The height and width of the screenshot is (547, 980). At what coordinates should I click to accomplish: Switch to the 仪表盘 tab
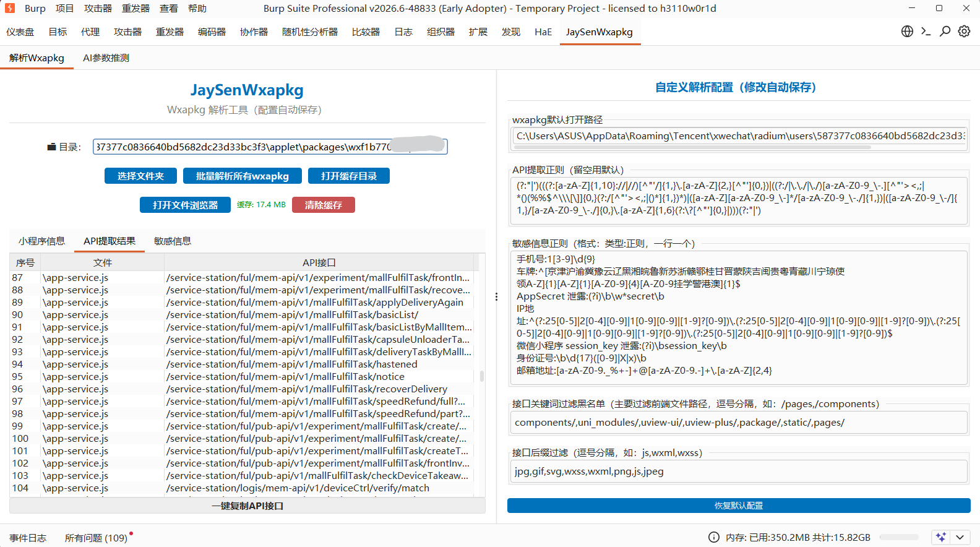click(x=20, y=32)
